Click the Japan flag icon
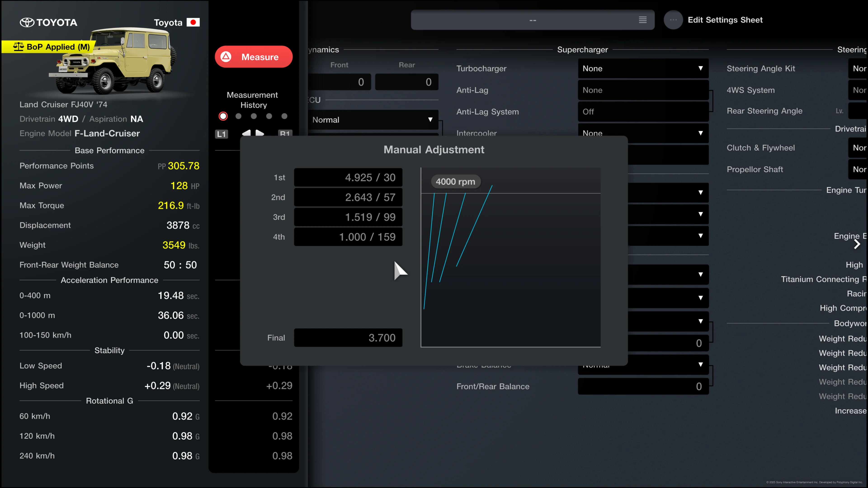Screen dimensions: 868x488 click(193, 22)
